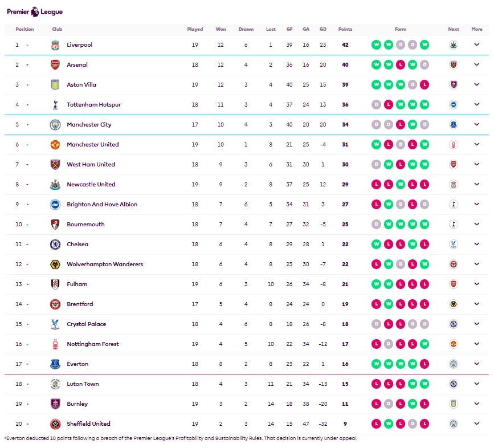Click the Premier League logo
494x448 pixels.
[35, 11]
